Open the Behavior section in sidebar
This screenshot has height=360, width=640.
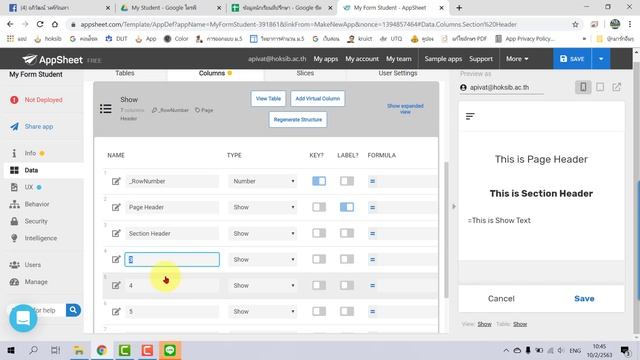pos(37,204)
